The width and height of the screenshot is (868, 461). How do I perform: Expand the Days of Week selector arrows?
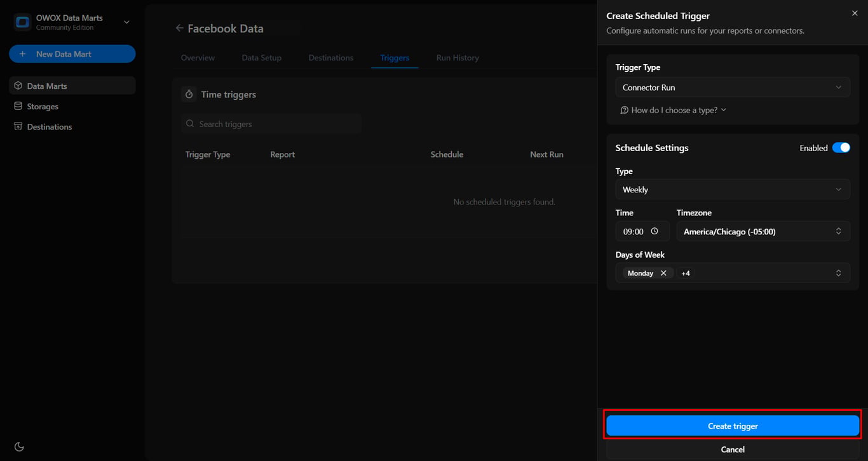(838, 273)
